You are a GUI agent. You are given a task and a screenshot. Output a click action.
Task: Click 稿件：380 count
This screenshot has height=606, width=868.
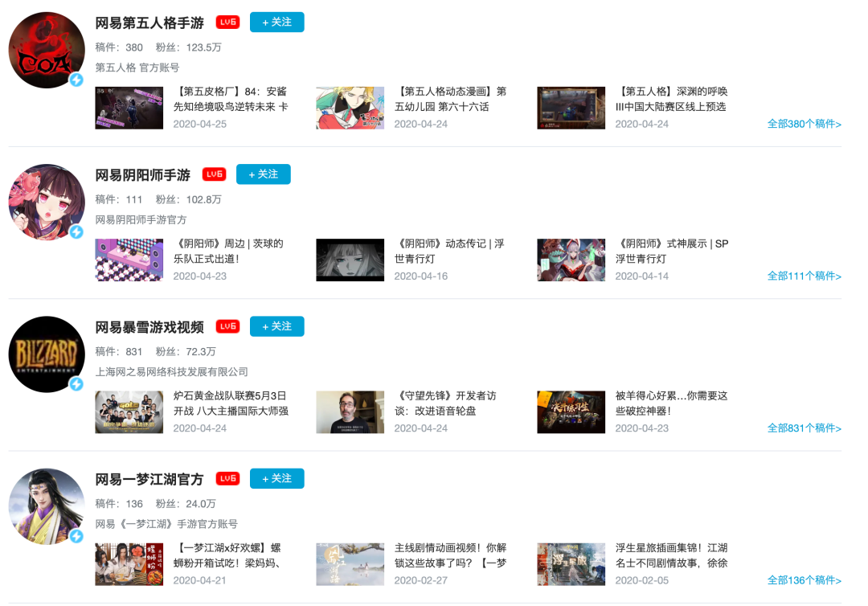(x=119, y=47)
